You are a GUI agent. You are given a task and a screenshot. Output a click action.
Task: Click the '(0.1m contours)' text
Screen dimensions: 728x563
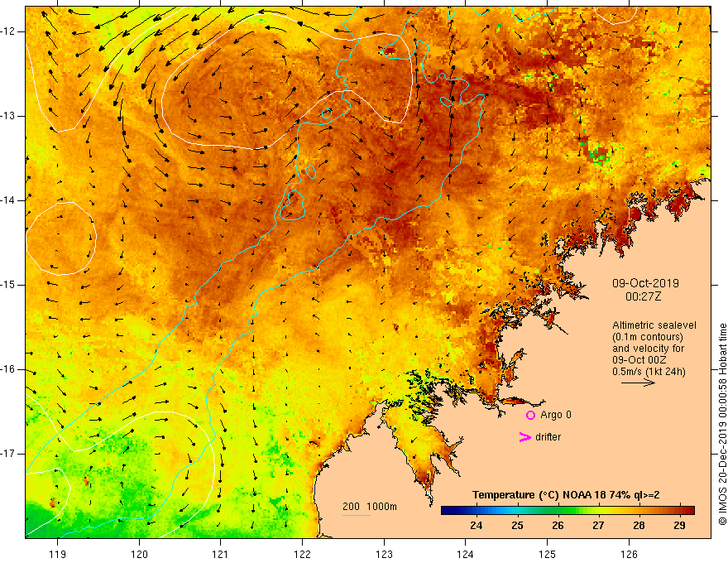647,337
